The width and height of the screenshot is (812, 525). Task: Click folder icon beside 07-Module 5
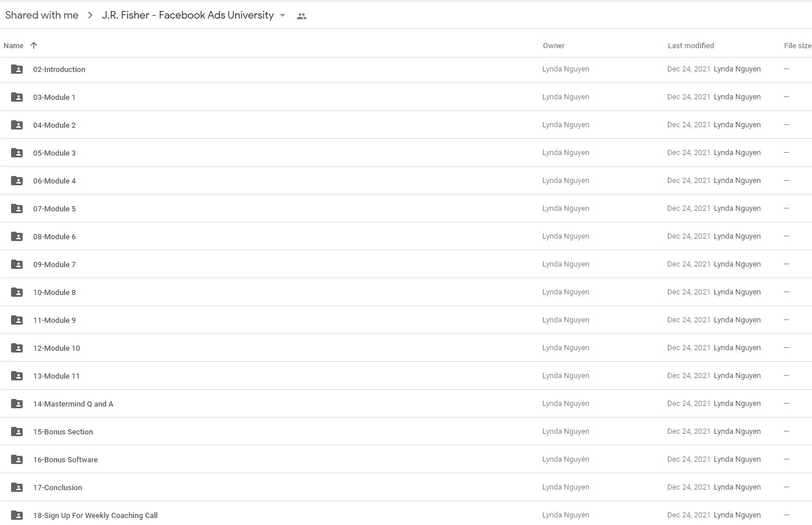17,208
